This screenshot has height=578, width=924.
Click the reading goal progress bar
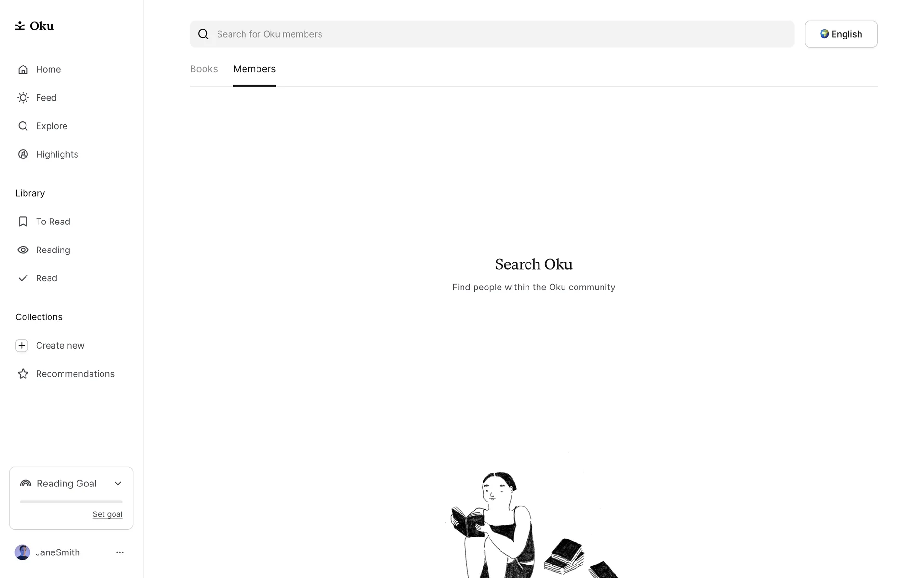[71, 502]
